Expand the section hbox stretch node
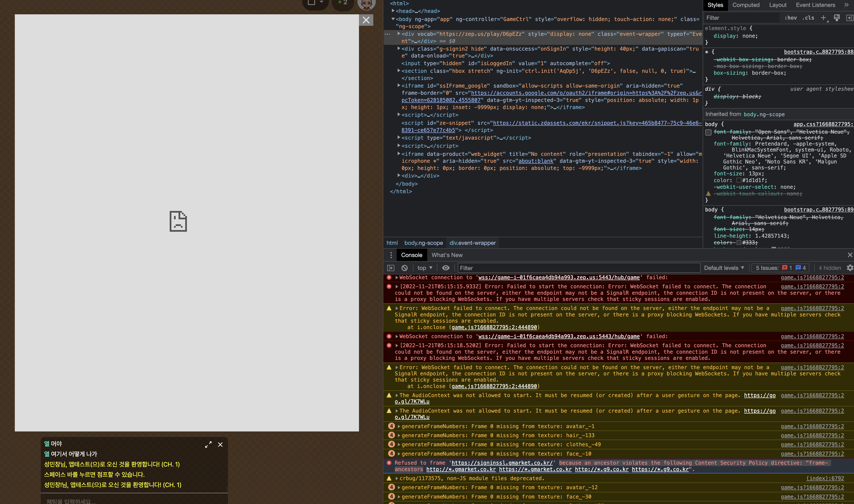The width and height of the screenshot is (854, 504). [x=399, y=71]
